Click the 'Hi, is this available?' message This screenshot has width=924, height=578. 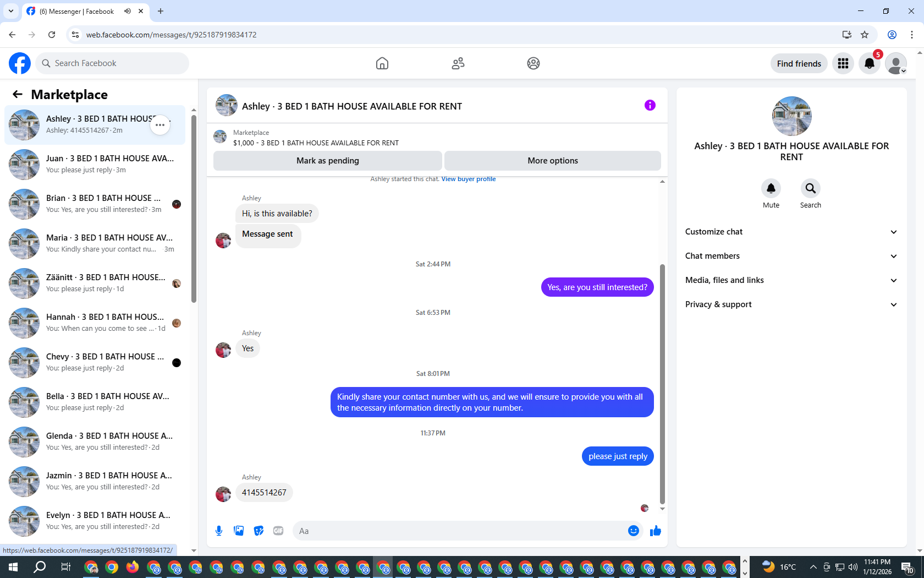coord(277,213)
